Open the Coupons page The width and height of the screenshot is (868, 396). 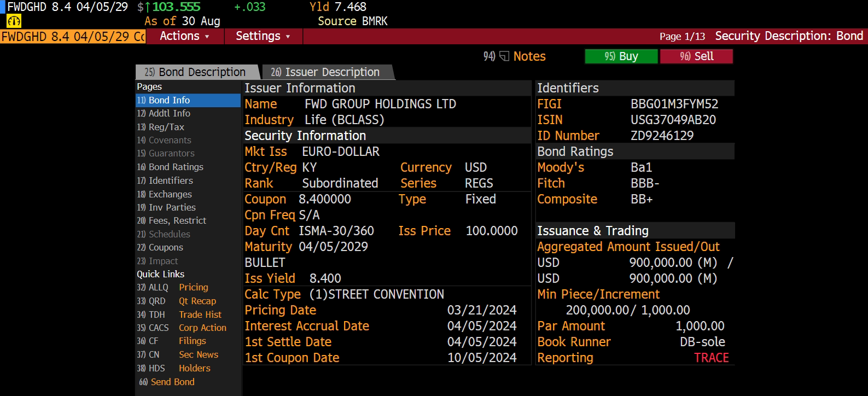(188, 247)
